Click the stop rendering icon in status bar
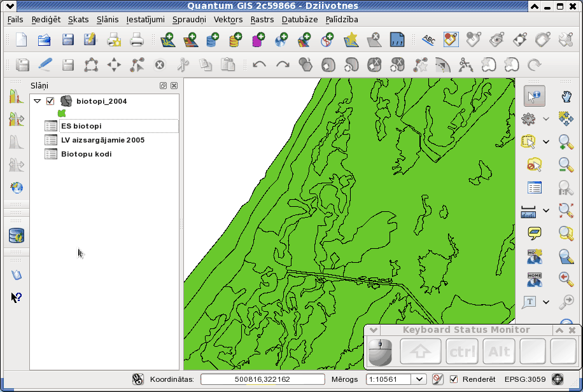 pos(438,379)
